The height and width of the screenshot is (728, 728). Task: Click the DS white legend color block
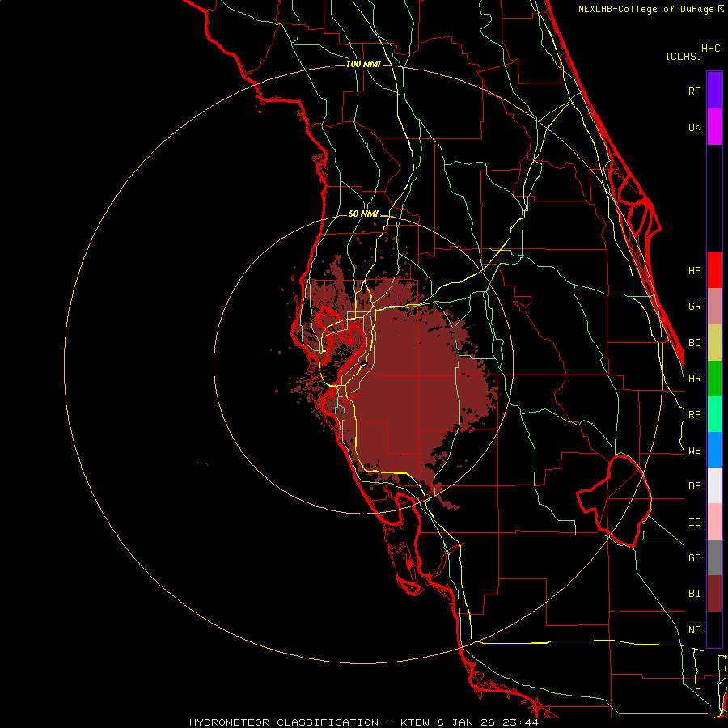714,485
